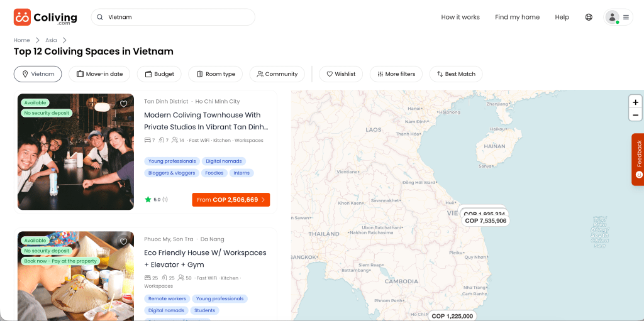The height and width of the screenshot is (321, 644).
Task: Zoom out on the map
Action: [x=635, y=115]
